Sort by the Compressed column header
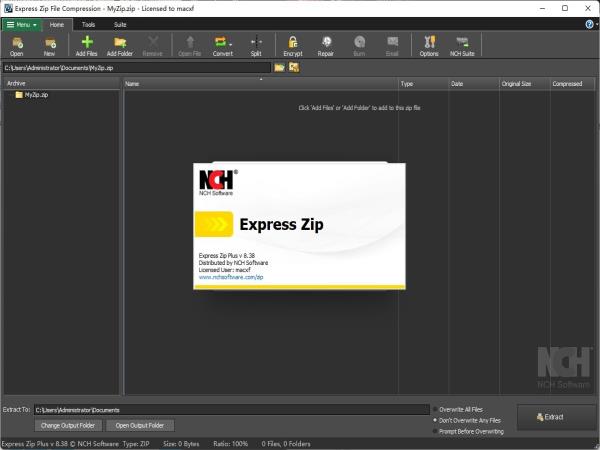This screenshot has width=600, height=450. click(572, 84)
